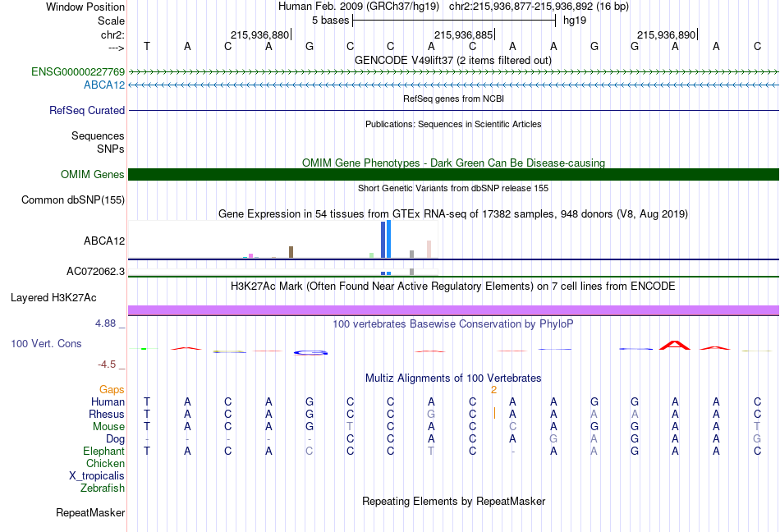The height and width of the screenshot is (532, 780).
Task: Open Common dbSNP(155) track label
Action: tap(73, 199)
